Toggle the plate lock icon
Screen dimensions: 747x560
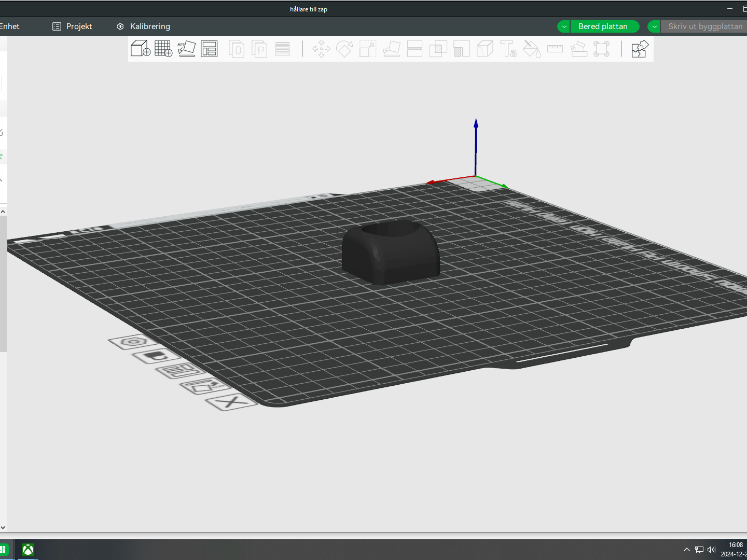[157, 356]
